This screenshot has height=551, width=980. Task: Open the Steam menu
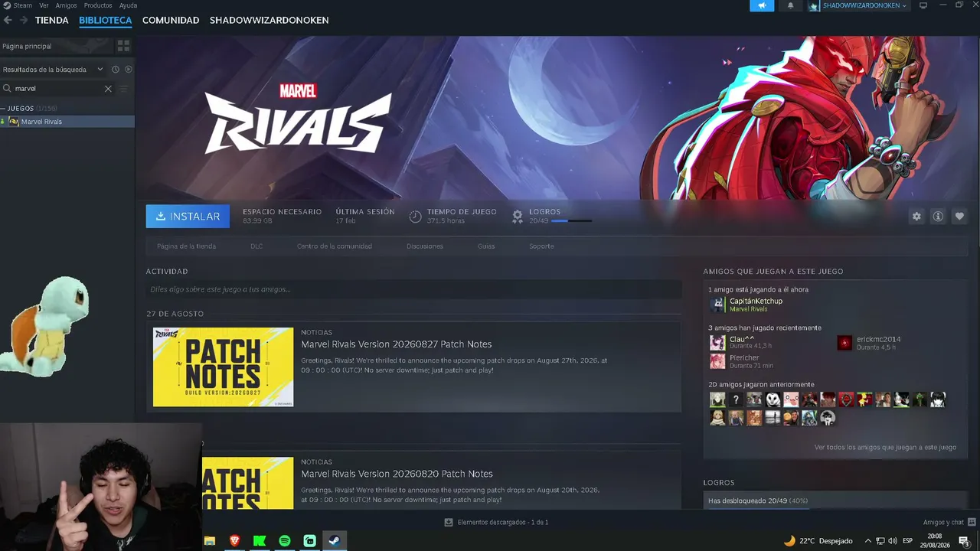[x=23, y=5]
